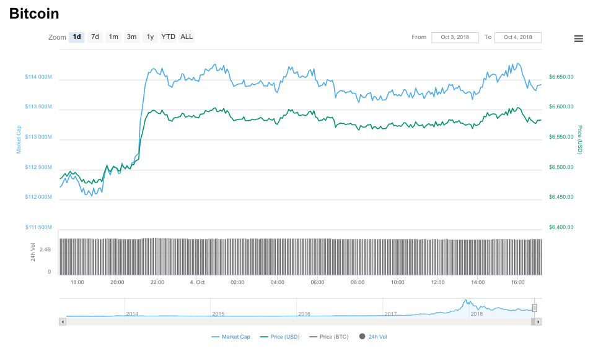Toggle the 24h Vol legend dot
This screenshot has width=611, height=364.
362,336
